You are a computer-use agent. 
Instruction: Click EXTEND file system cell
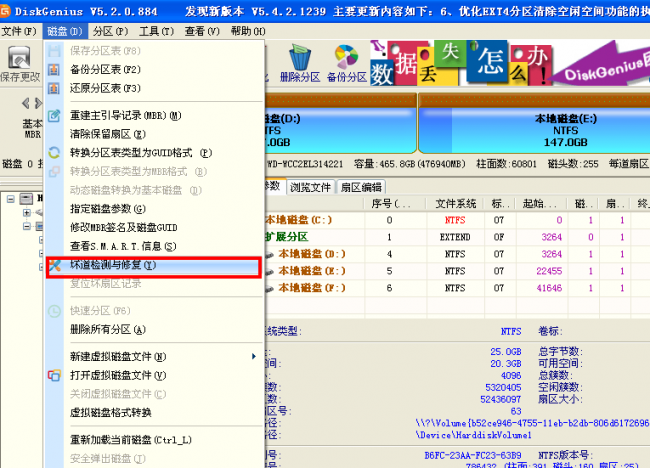click(455, 237)
